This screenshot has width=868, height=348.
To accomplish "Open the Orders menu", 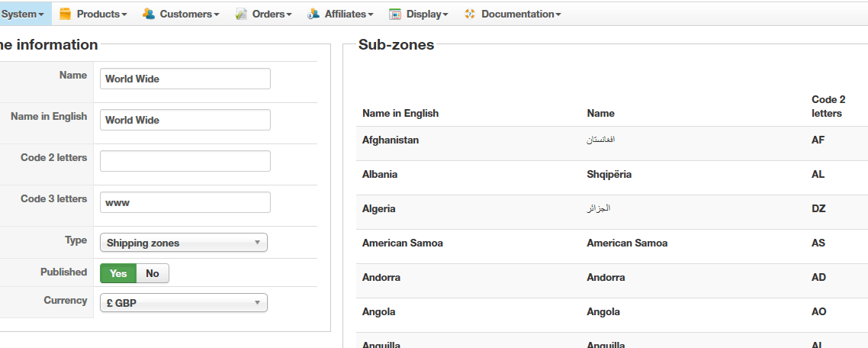I will tap(272, 14).
